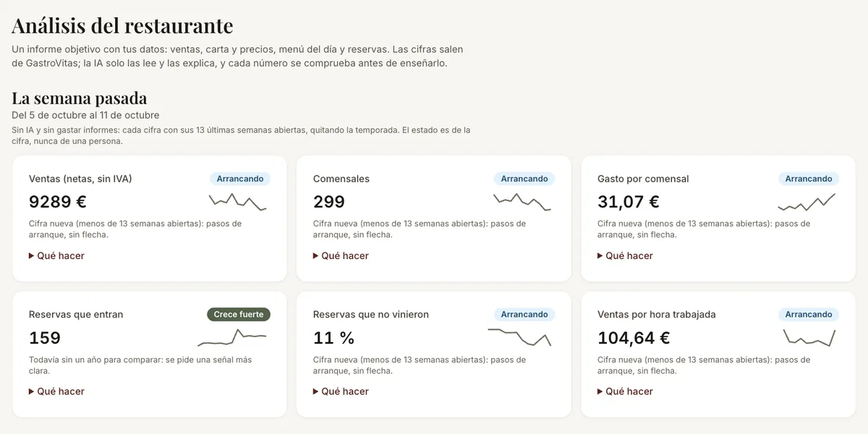Click the sparkline chart in the Ventas (netas, sin IVA) card
Image resolution: width=868 pixels, height=434 pixels.
pos(238,202)
